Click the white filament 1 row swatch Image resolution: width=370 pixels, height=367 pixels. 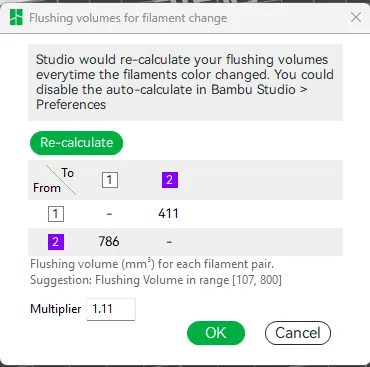pos(56,213)
